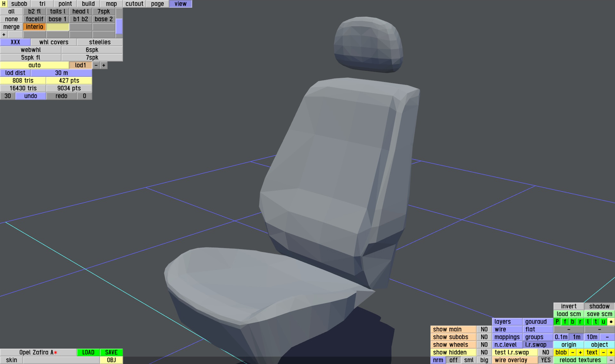
Task: Toggle show main NO value
Action: click(484, 329)
